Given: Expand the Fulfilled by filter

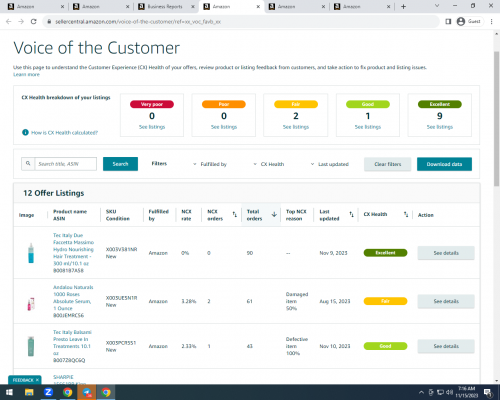Looking at the screenshot, I should (210, 164).
